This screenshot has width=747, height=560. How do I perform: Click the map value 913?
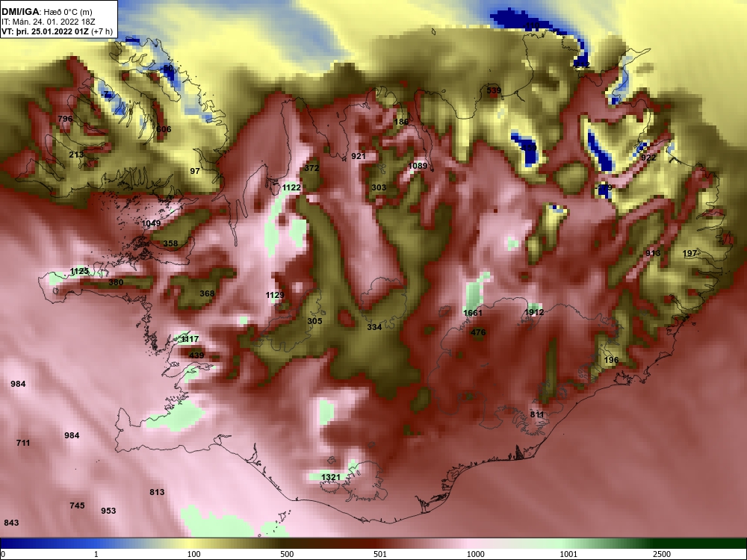click(x=653, y=253)
